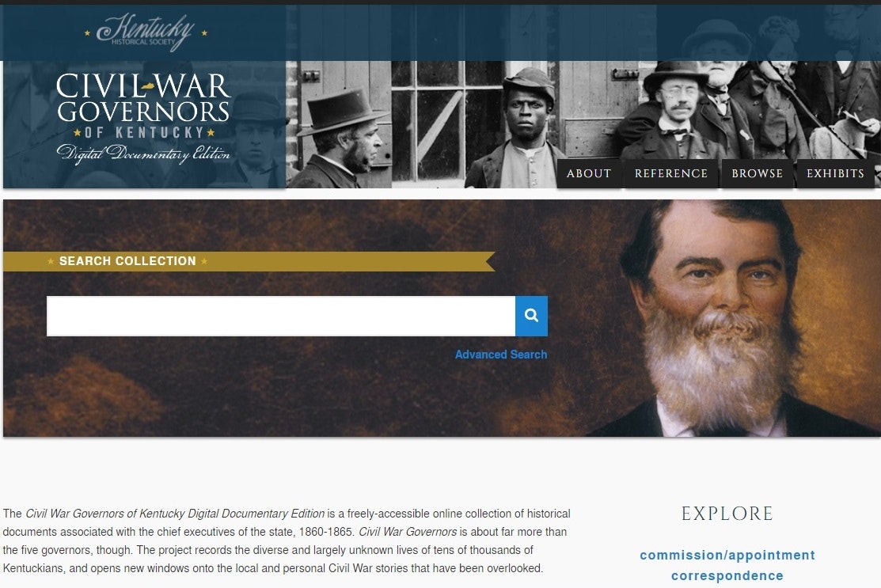The width and height of the screenshot is (881, 588).
Task: Open the commission/appointment explore link
Action: (x=727, y=555)
